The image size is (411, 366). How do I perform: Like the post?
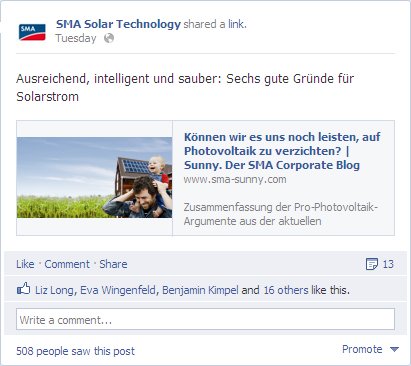[x=25, y=264]
